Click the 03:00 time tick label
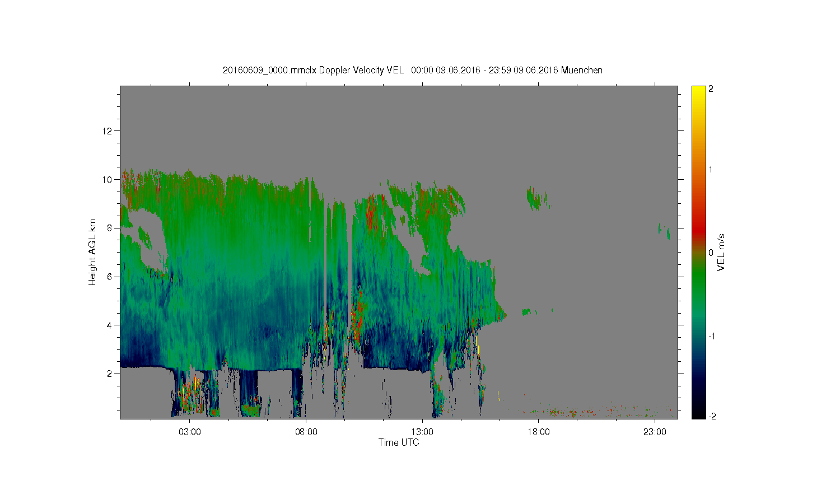The image size is (840, 504). tap(190, 432)
